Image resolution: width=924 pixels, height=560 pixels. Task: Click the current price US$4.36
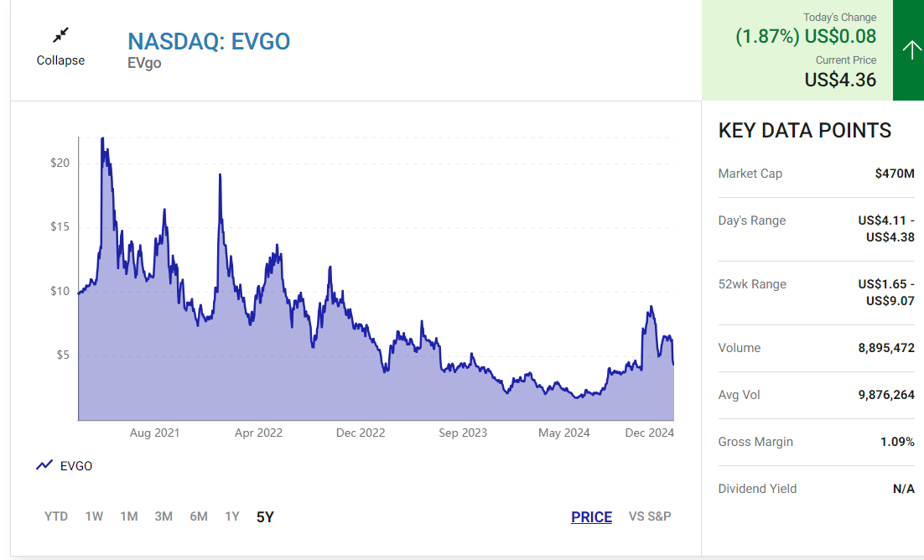(x=841, y=80)
